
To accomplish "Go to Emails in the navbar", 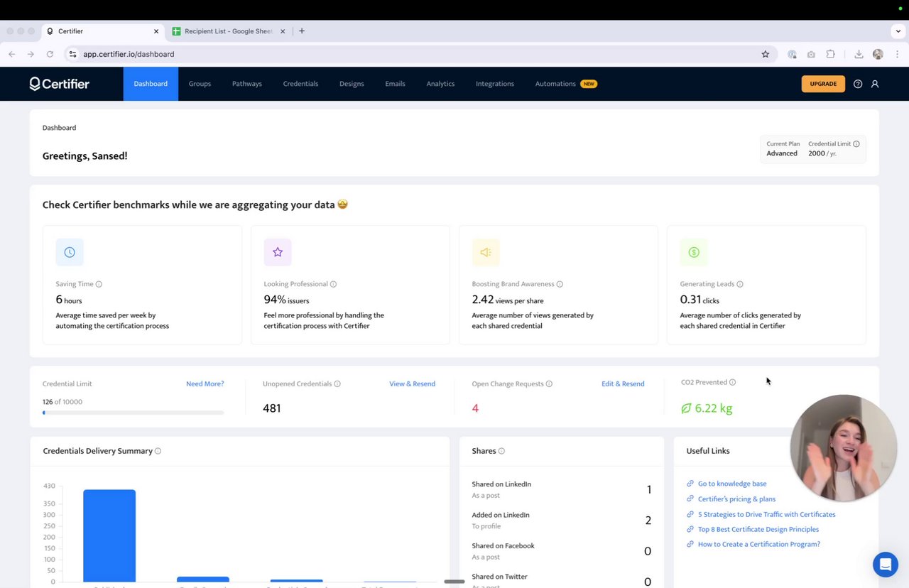I will coord(395,84).
